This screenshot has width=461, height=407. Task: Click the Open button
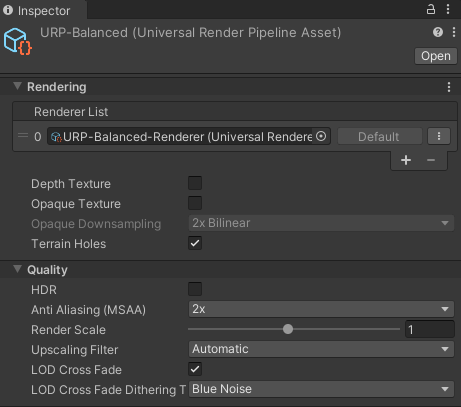436,56
